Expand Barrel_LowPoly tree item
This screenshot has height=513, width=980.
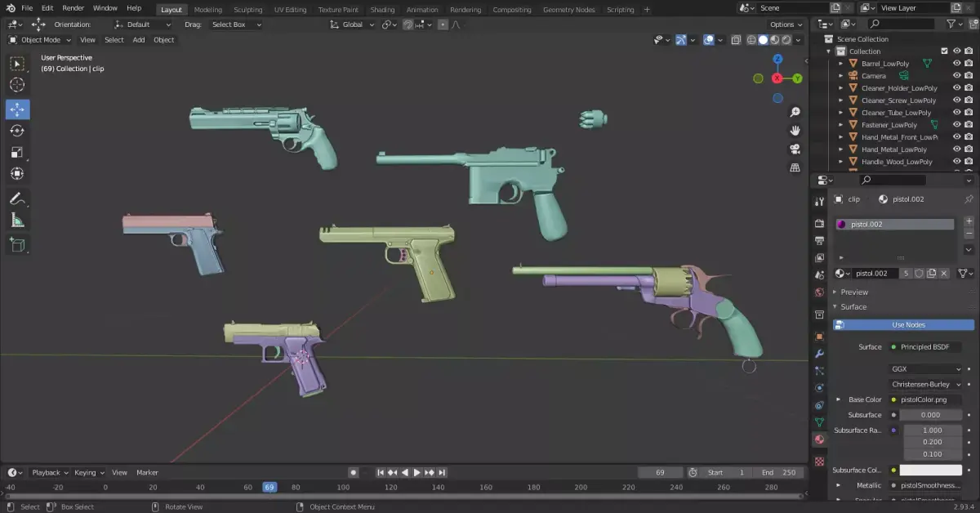[840, 64]
